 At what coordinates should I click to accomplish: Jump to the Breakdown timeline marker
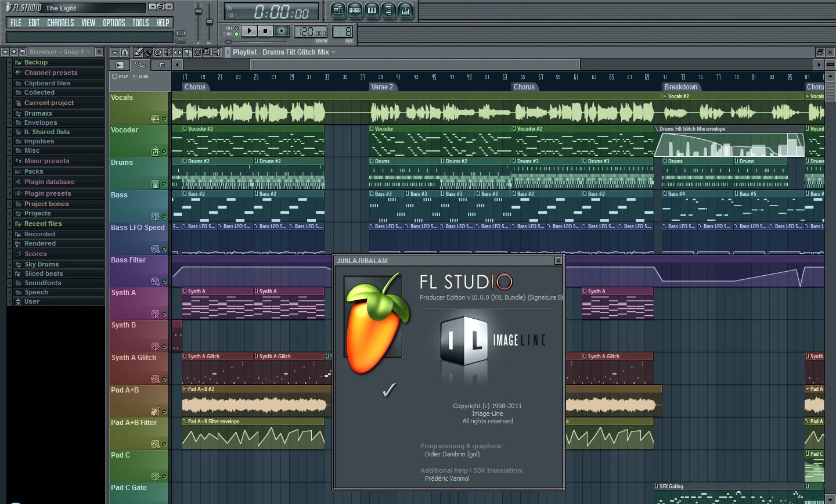[680, 87]
